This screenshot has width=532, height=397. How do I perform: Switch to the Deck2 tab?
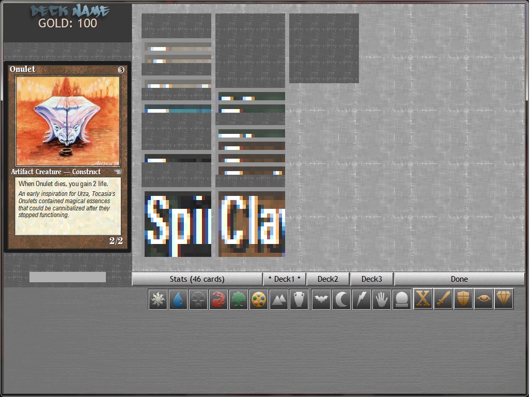[328, 279]
